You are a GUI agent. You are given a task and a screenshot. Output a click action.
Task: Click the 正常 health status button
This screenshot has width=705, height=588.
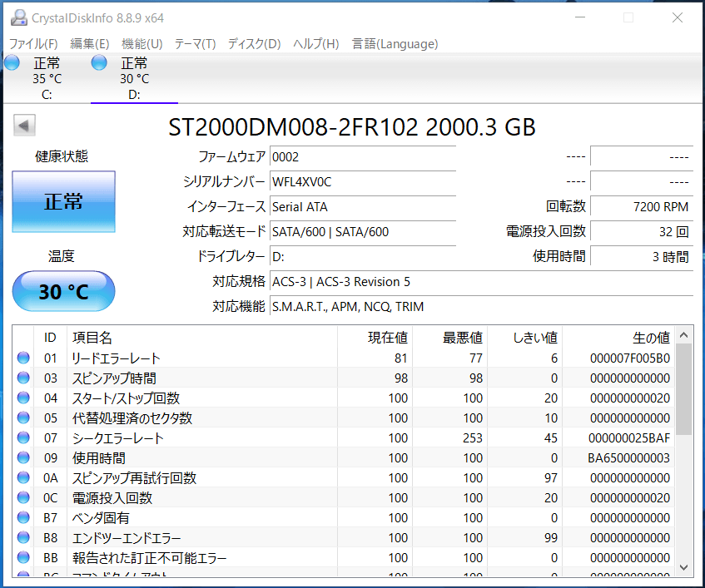[x=63, y=202]
